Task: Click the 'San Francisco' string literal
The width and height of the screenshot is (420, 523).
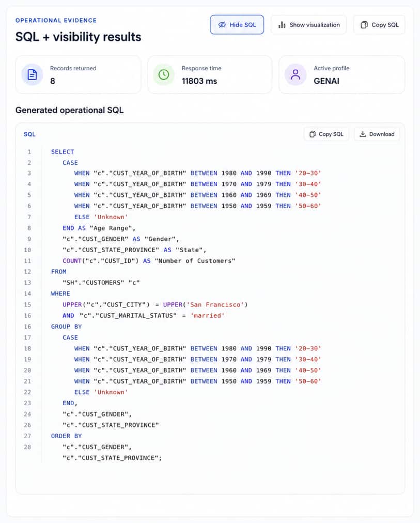Action: coord(215,304)
